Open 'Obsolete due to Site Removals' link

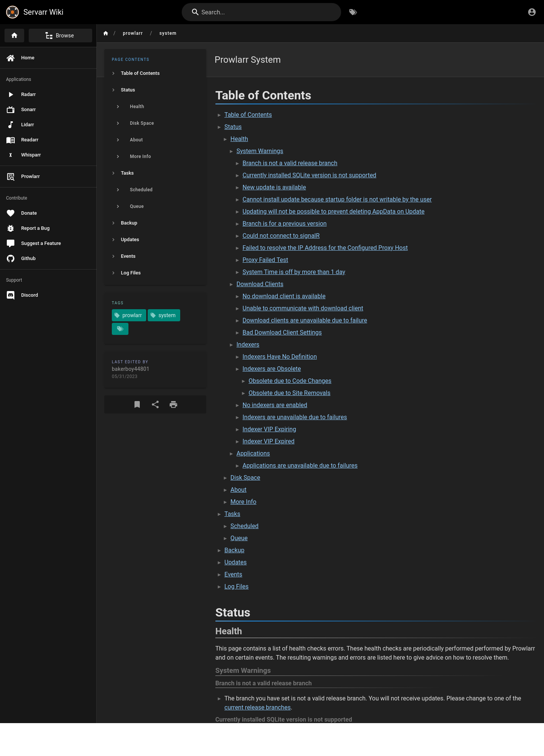289,393
